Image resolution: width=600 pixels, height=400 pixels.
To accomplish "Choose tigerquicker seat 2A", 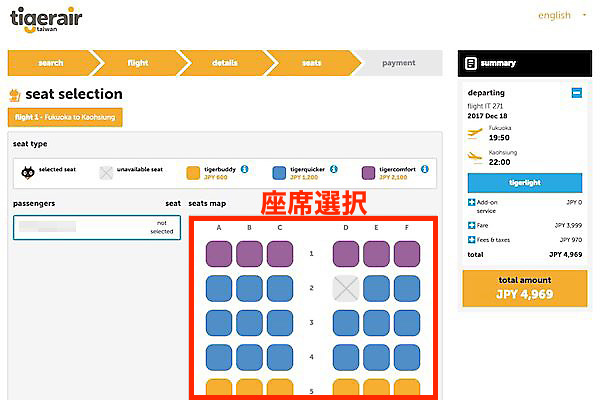I will [219, 288].
